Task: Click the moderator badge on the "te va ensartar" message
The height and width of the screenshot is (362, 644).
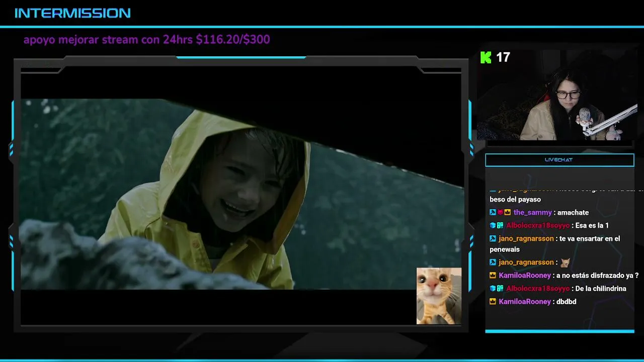Action: 493,239
